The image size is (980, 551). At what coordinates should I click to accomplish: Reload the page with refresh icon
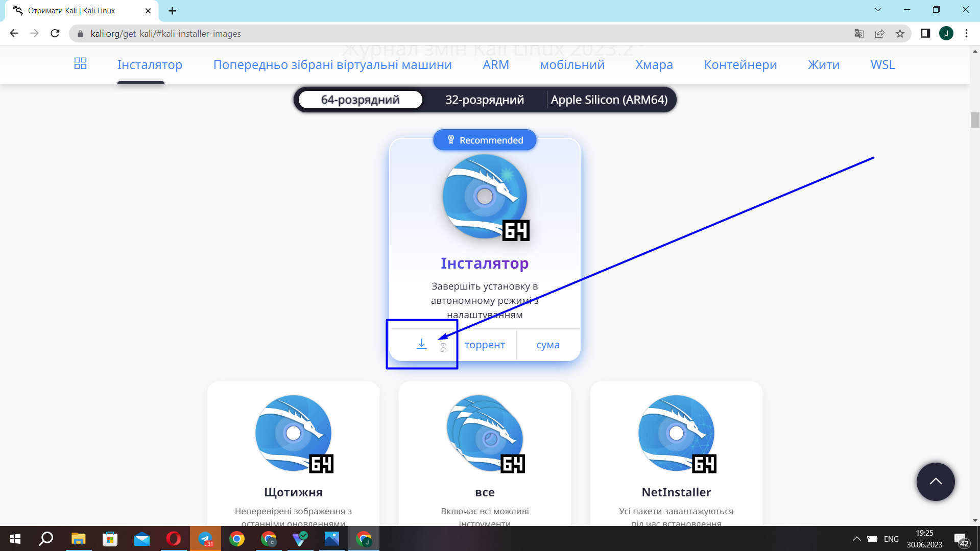(x=55, y=33)
